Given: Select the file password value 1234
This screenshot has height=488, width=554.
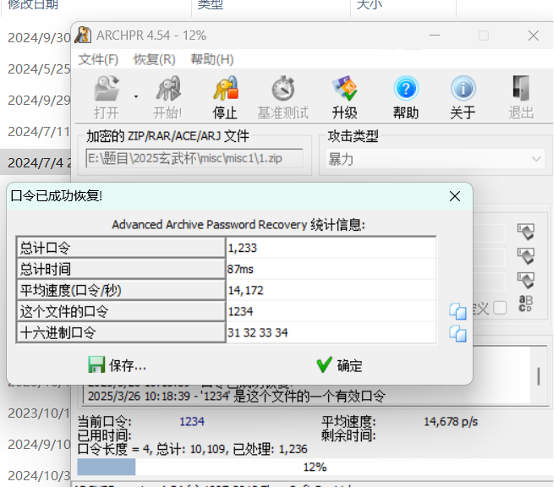Looking at the screenshot, I should point(240,312).
